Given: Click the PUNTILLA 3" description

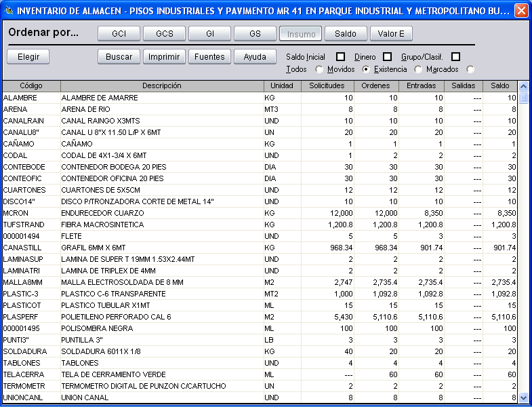Looking at the screenshot, I should 82,341.
